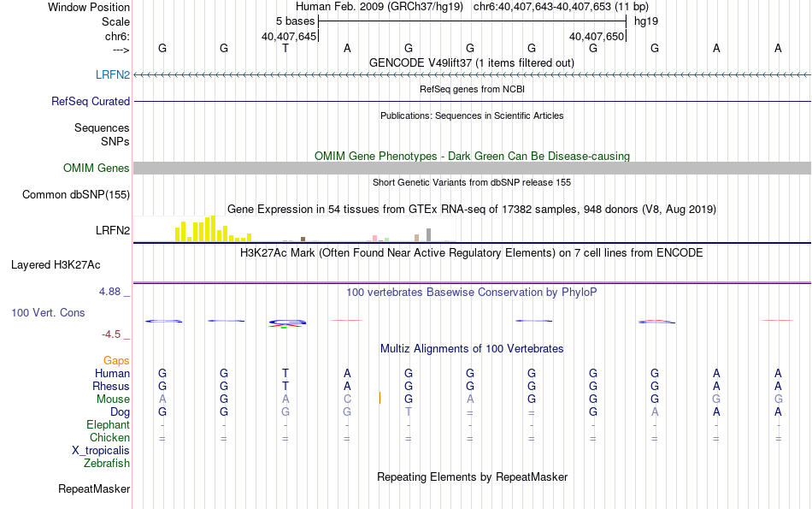The image size is (812, 509).
Task: Click the T base in the top sequence row
Action: coord(285,48)
